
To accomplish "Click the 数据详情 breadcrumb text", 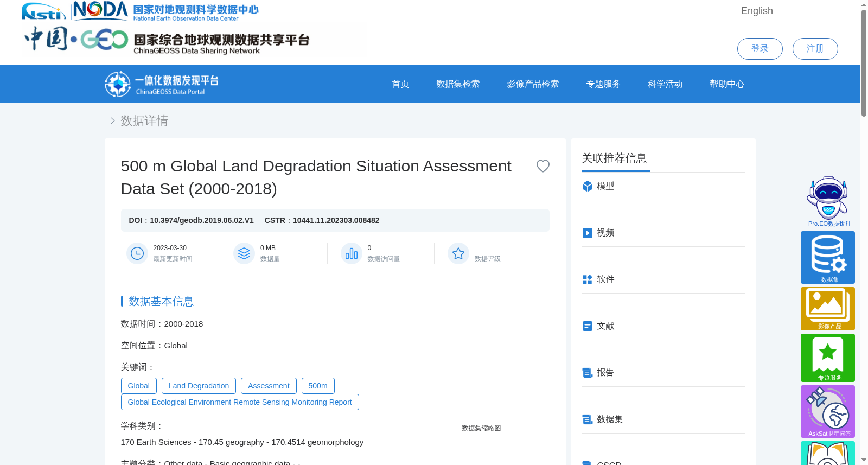I will [144, 121].
